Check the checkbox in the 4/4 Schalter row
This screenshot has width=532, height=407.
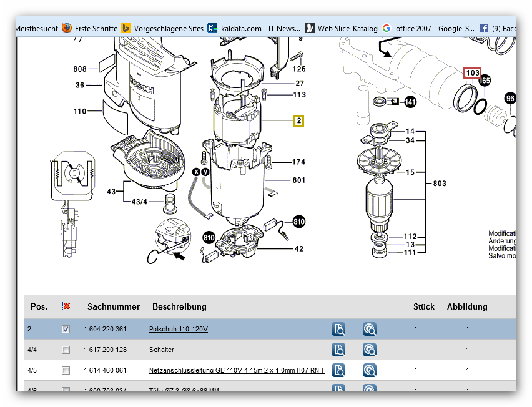66,350
